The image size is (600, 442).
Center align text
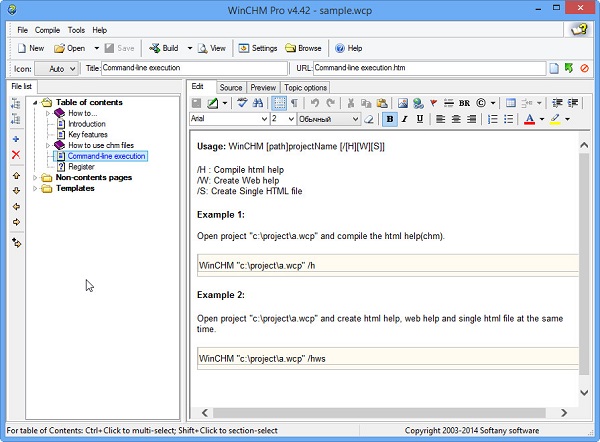[x=456, y=119]
